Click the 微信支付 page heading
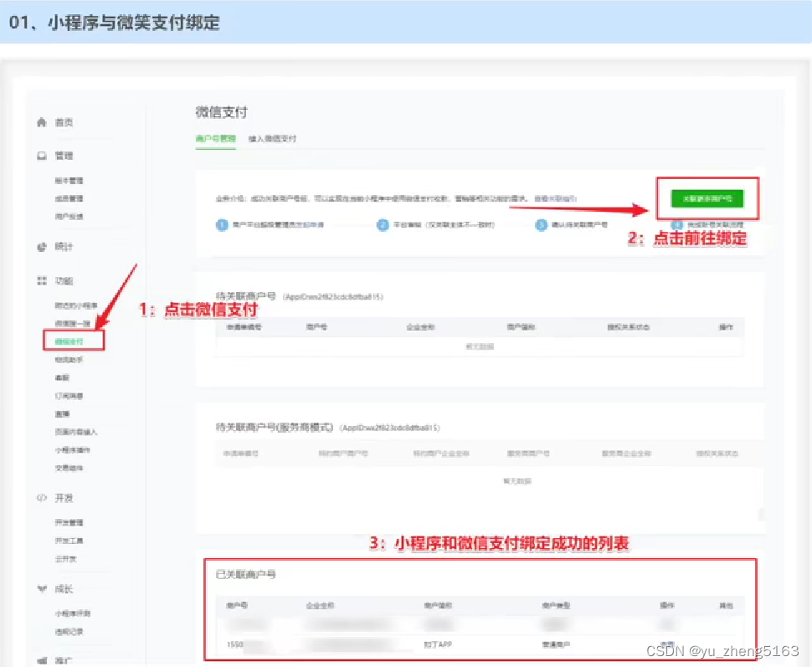 222,112
